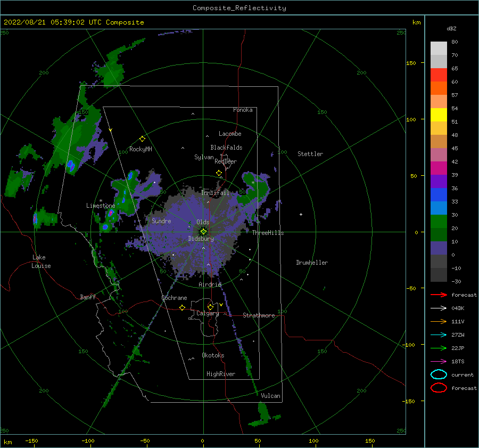Click the Lake Louise label

pyautogui.click(x=41, y=262)
